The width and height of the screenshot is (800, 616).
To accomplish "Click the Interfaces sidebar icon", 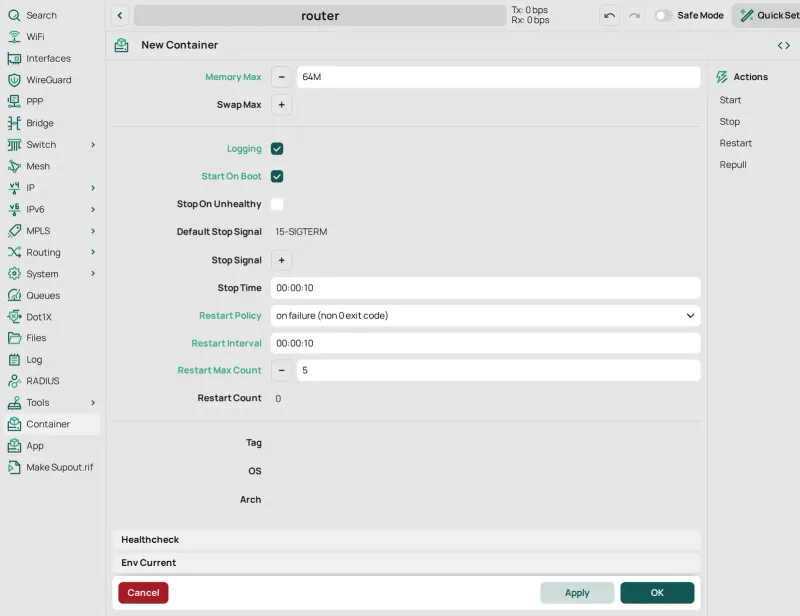I will pyautogui.click(x=14, y=59).
